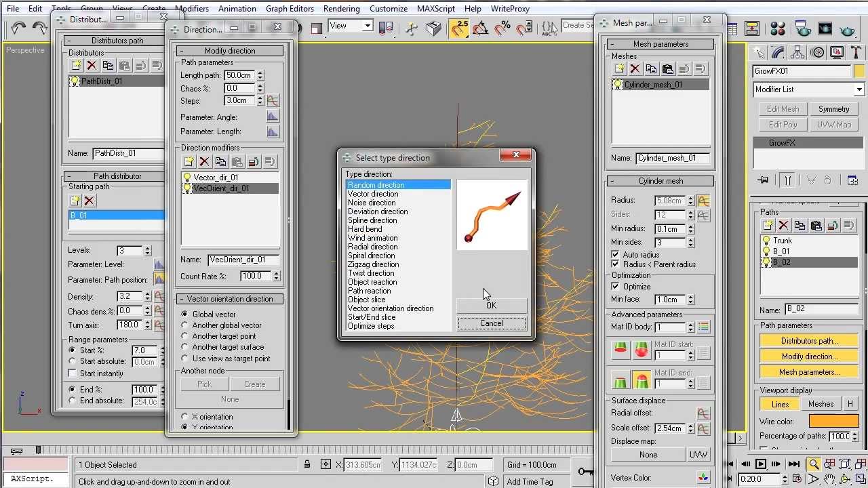Add new distributor in Distributors list
The height and width of the screenshot is (488, 868).
(x=75, y=66)
